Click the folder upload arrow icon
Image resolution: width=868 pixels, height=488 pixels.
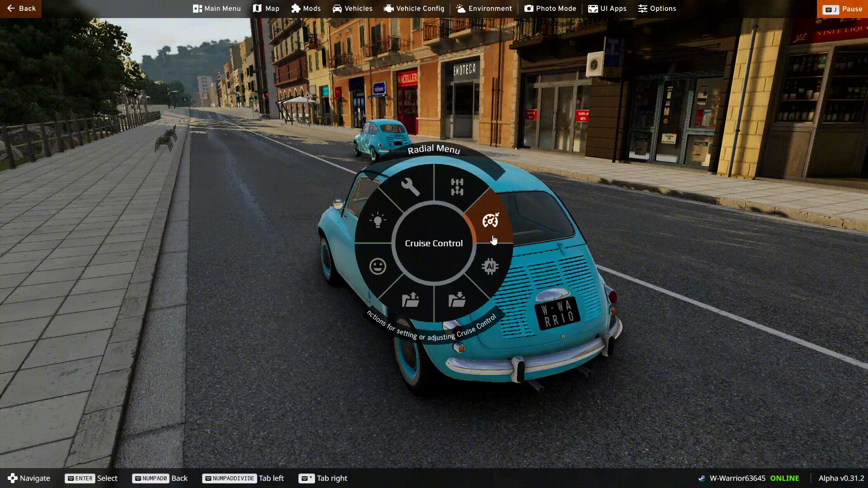coord(410,300)
